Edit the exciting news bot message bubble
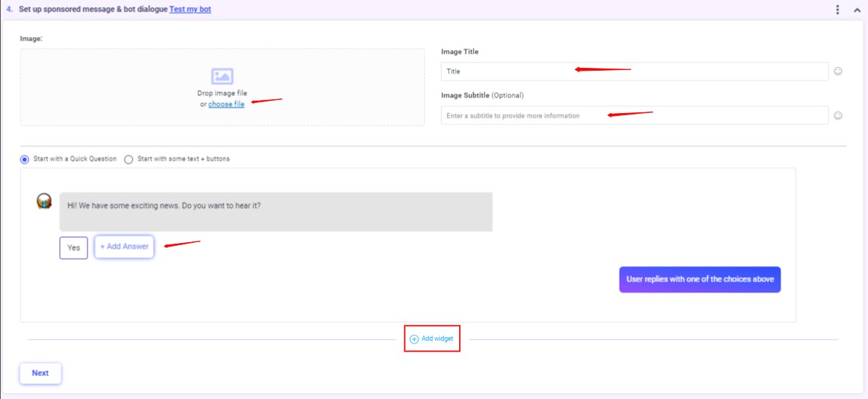 coord(276,212)
